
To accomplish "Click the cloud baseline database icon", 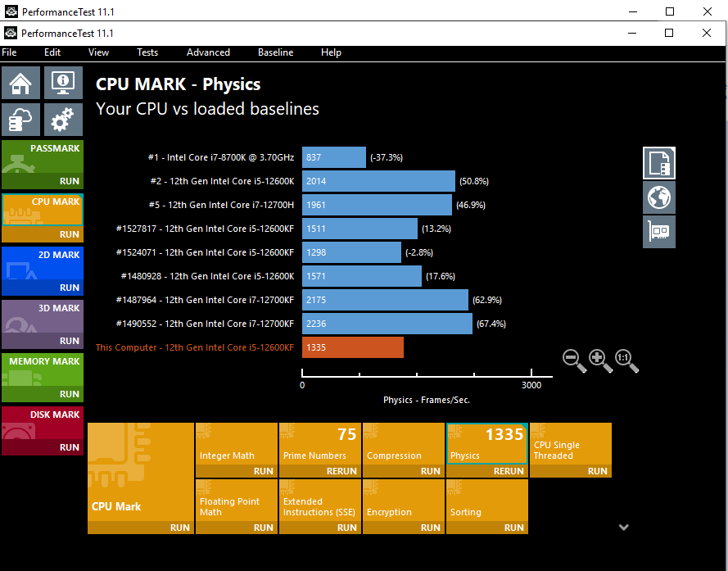I will pyautogui.click(x=21, y=120).
